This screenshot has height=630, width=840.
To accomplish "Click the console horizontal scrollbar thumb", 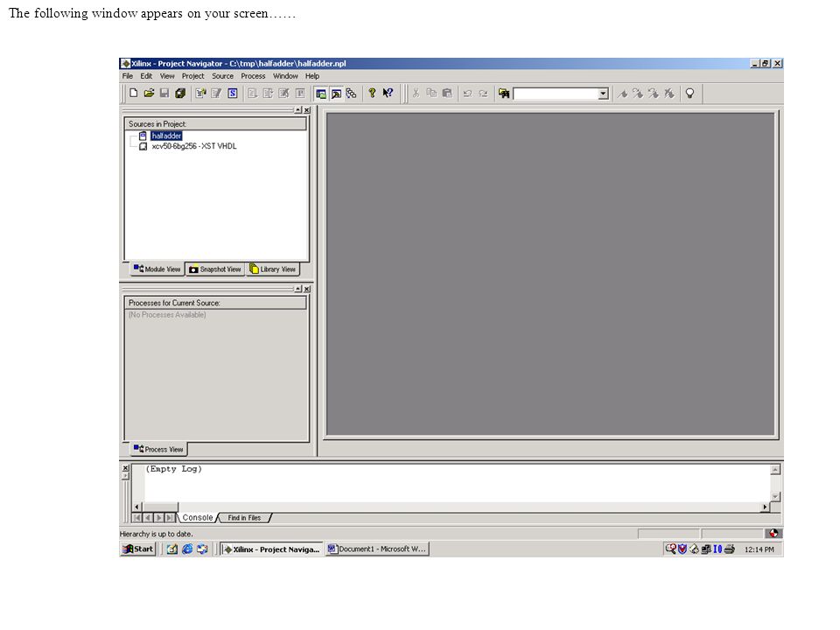I will click(159, 507).
